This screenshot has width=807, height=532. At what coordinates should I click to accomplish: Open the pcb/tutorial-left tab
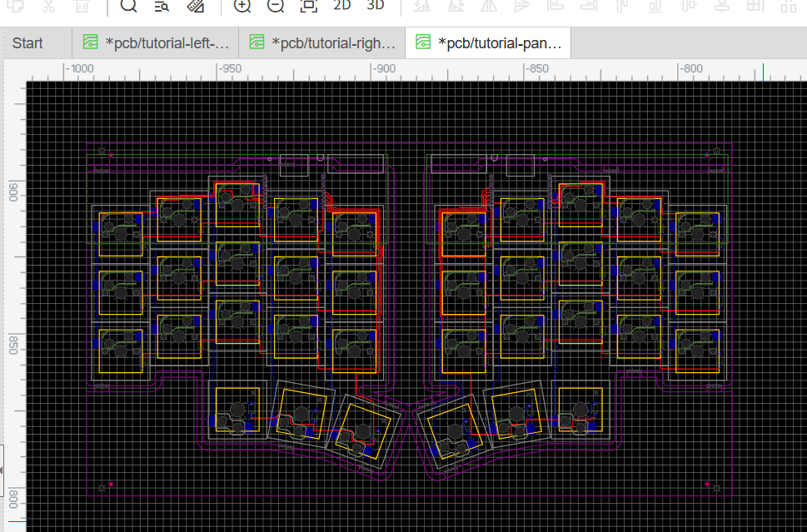click(x=156, y=43)
